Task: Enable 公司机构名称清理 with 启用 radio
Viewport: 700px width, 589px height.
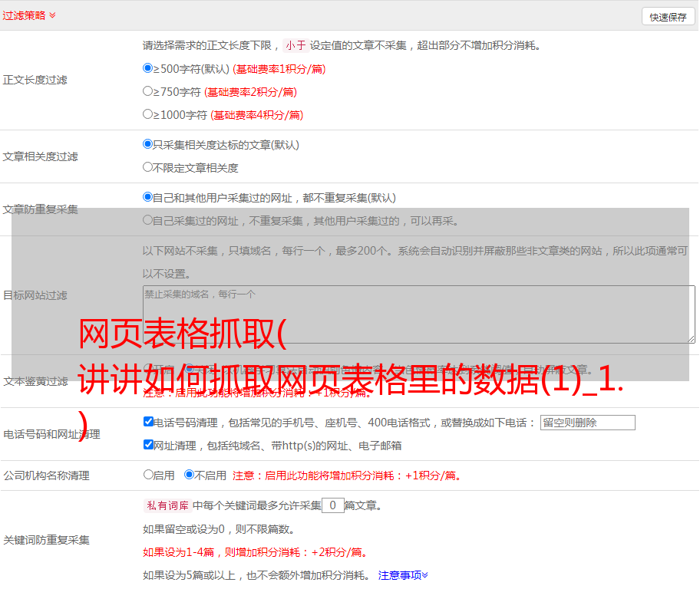Action: pos(149,475)
